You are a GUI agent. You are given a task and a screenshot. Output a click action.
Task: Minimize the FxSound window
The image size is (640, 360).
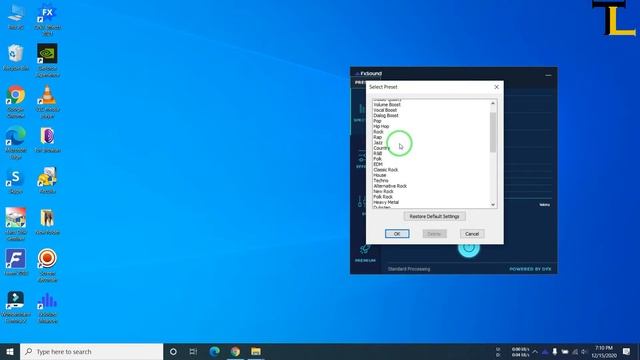(x=548, y=75)
